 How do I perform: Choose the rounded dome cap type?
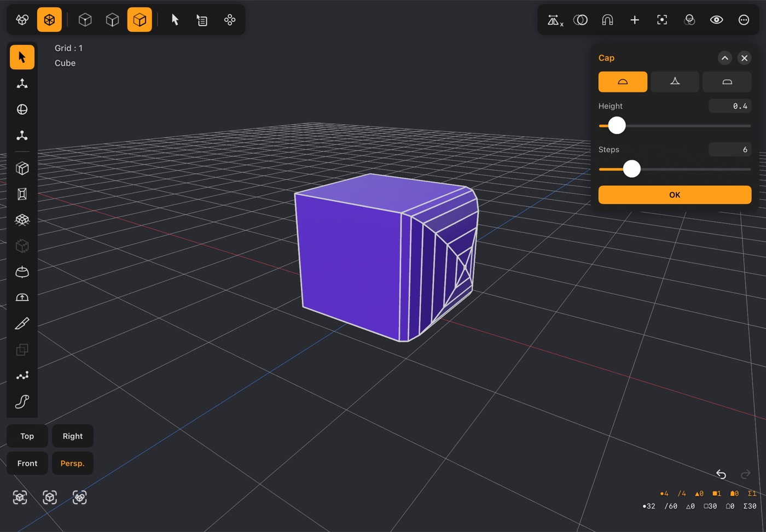click(x=623, y=81)
